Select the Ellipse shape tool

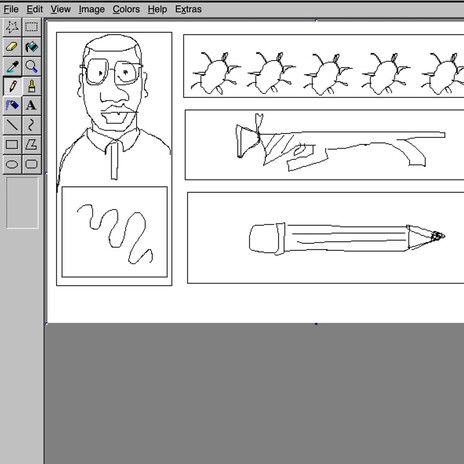pos(12,164)
